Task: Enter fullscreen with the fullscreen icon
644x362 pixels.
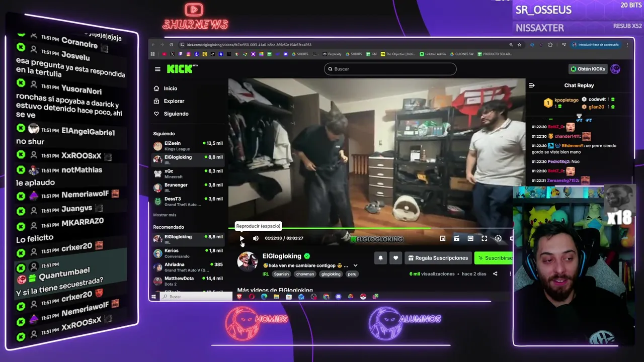Action: point(484,238)
